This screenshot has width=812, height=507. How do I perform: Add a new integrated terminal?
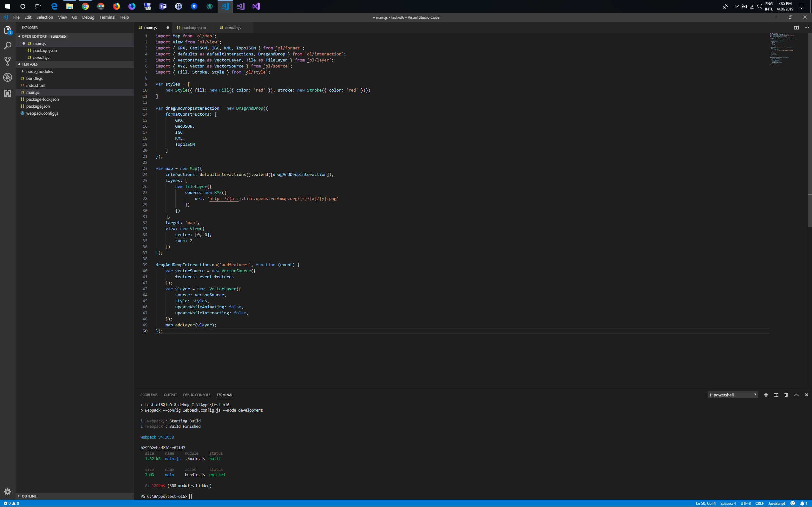coord(766,395)
